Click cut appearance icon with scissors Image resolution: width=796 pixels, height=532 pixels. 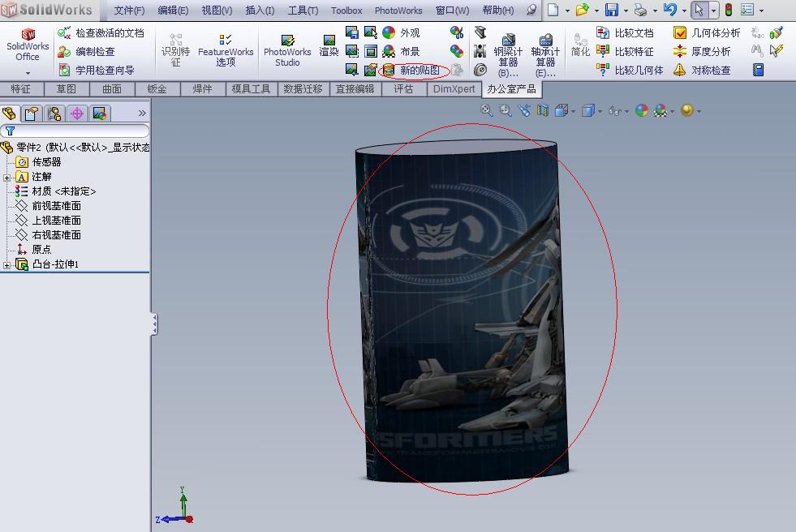457,32
